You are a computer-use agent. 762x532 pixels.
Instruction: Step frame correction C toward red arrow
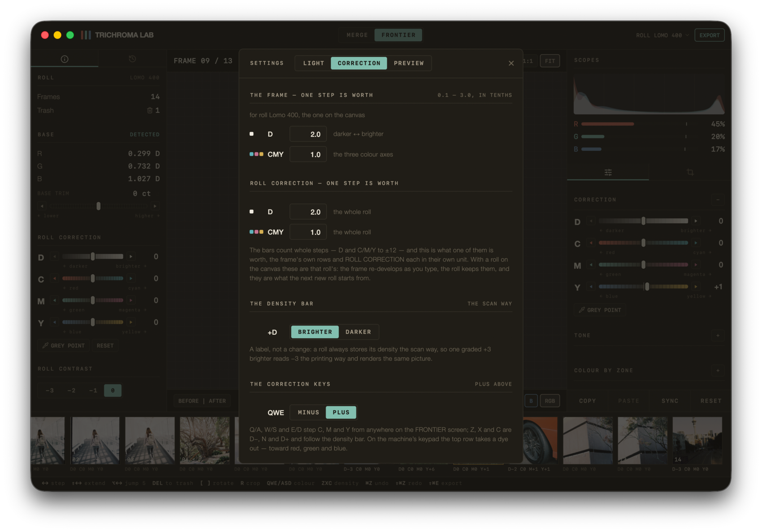click(x=591, y=243)
